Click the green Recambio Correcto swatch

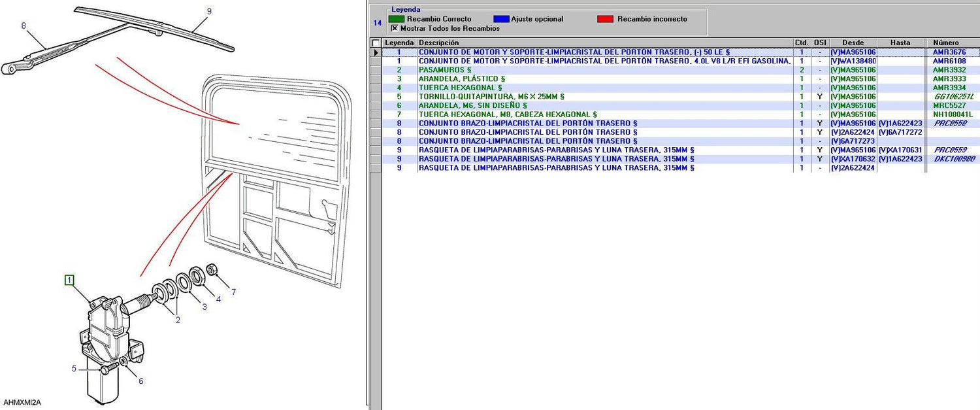(x=396, y=19)
